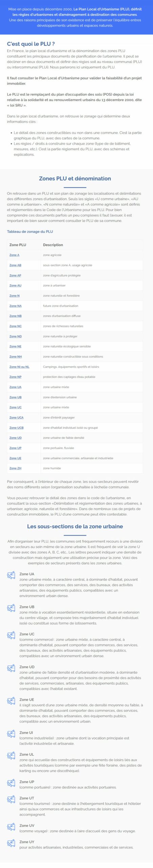Open the Zone UE table link

tap(15, 458)
